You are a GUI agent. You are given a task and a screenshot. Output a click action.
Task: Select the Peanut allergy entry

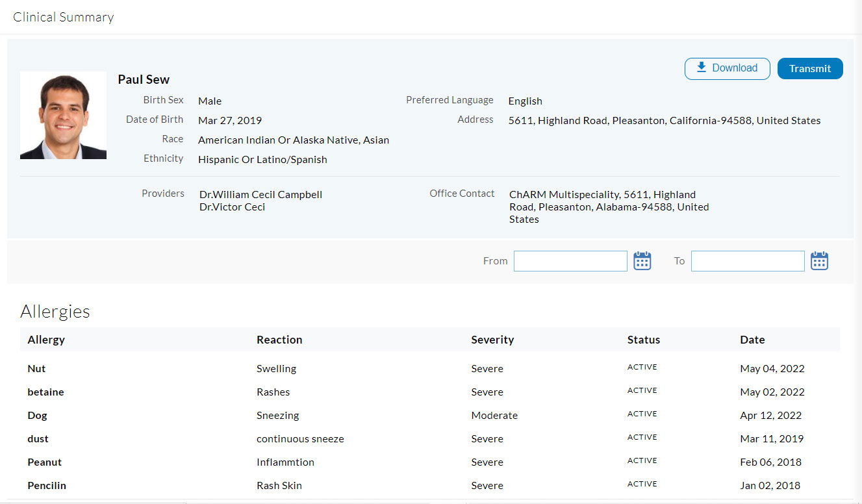[44, 462]
